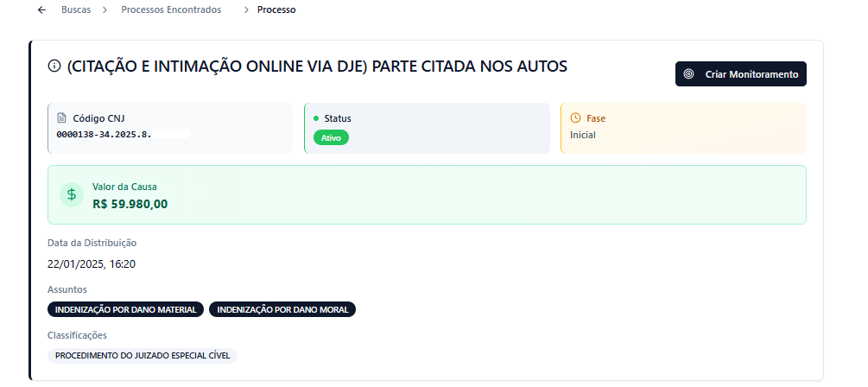Click the clock icon next to Fase
This screenshot has height=387, width=868.
[575, 118]
